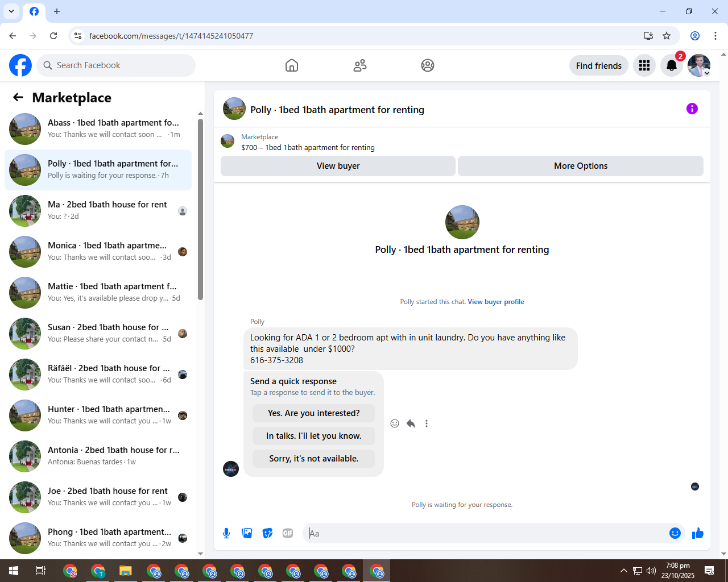Choose a sticker with the sticker icon
The height and width of the screenshot is (582, 728).
click(267, 533)
